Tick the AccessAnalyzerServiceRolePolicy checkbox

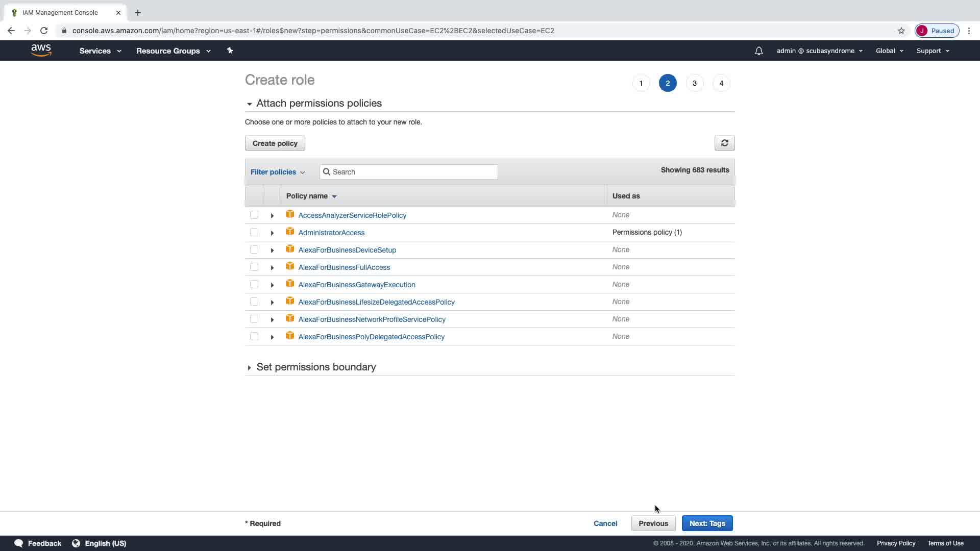click(254, 215)
